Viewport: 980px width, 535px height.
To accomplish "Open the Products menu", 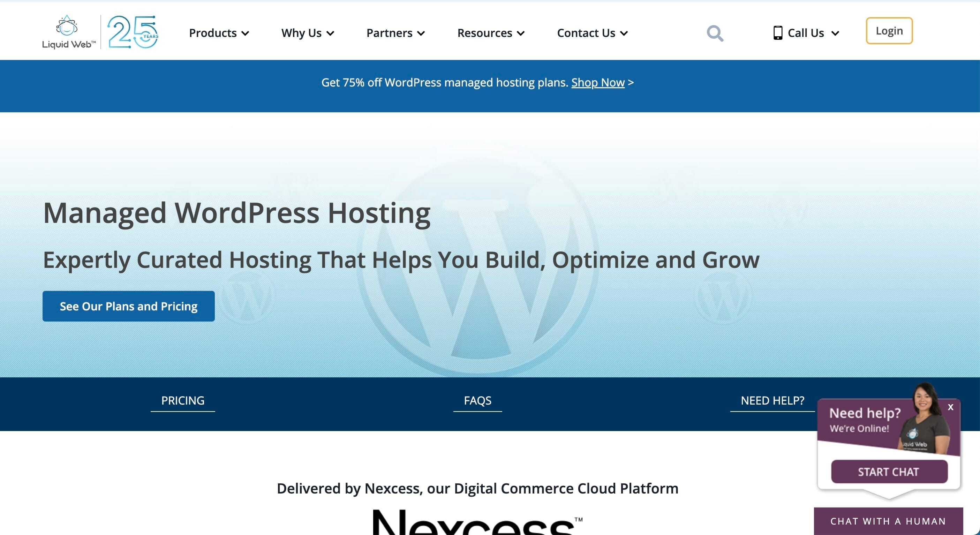I will 219,33.
